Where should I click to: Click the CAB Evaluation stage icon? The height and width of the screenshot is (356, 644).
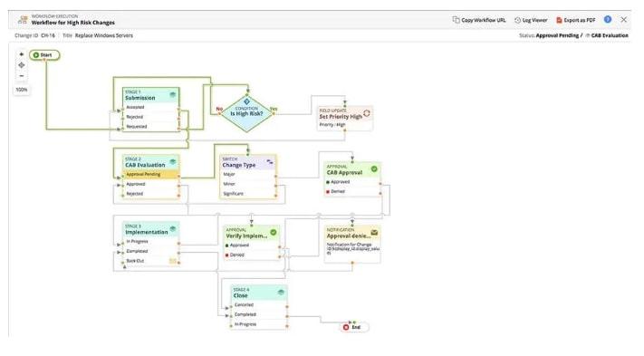(x=173, y=162)
